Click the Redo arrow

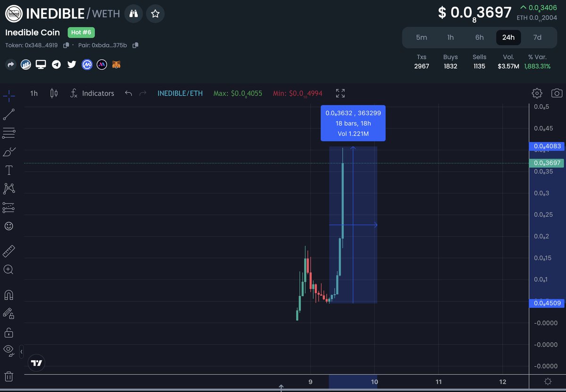tap(143, 93)
